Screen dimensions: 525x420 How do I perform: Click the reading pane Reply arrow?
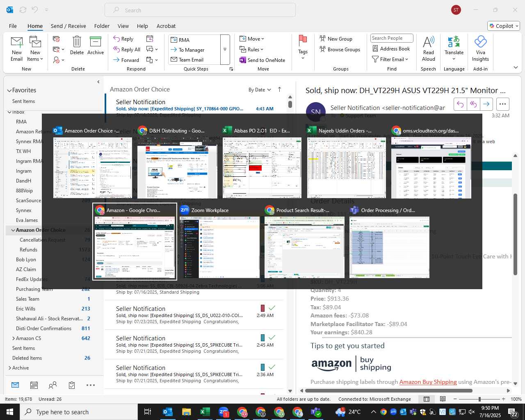tap(460, 104)
